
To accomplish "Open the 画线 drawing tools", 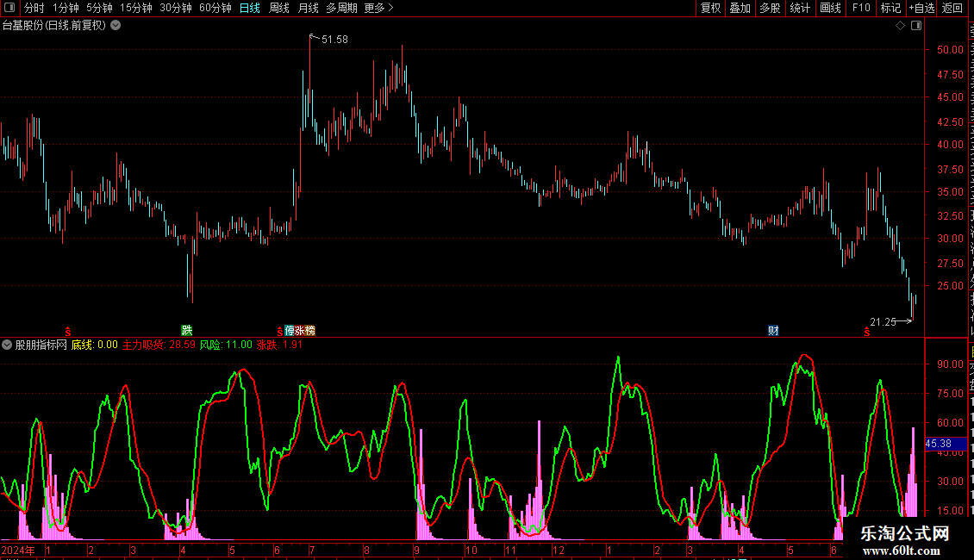I will coord(830,8).
